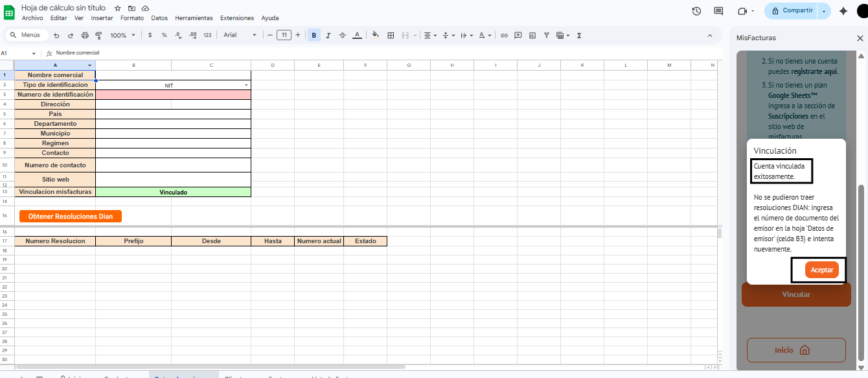Viewport: 868px width, 378px height.
Task: Open the Arial font dropdown
Action: point(240,35)
